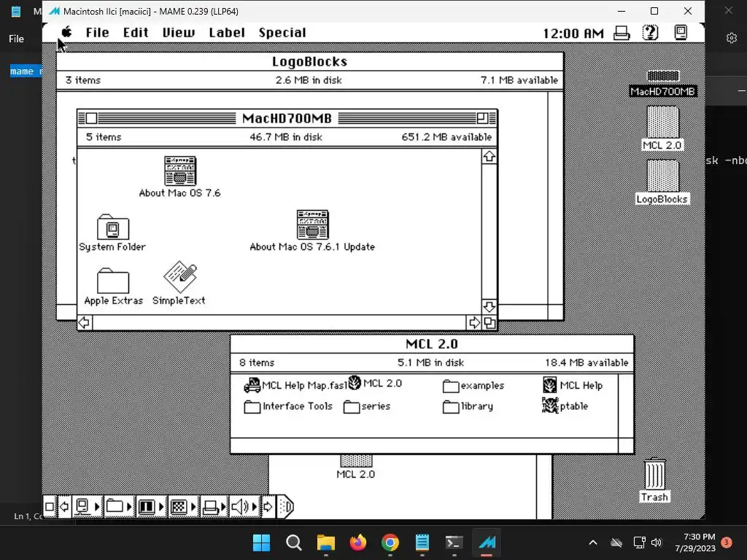Image resolution: width=747 pixels, height=560 pixels.
Task: Select MCL 2.0 application in MCL window
Action: [376, 384]
